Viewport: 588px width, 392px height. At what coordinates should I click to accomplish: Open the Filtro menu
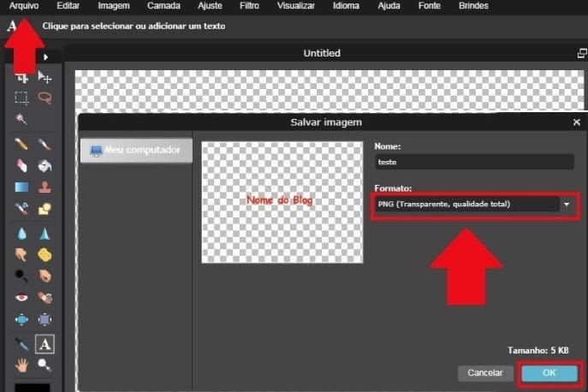point(250,6)
